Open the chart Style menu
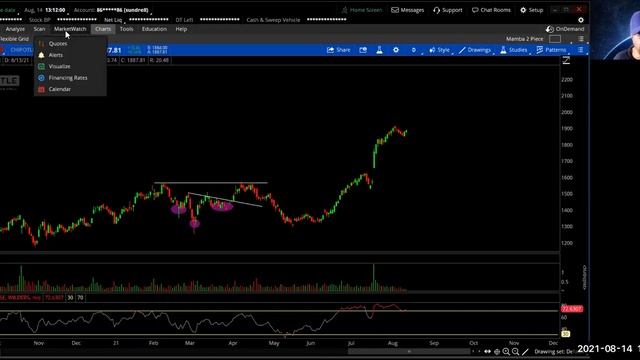 click(x=440, y=50)
